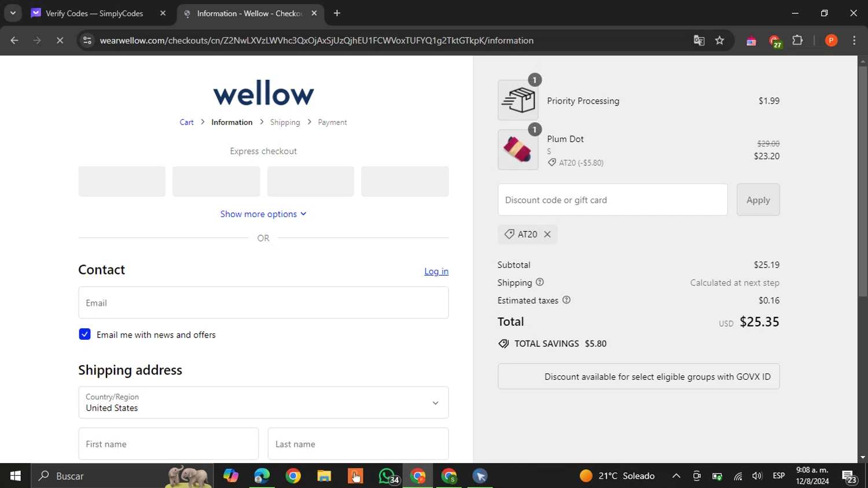The height and width of the screenshot is (488, 868).
Task: Stop loading the page
Action: click(x=60, y=41)
